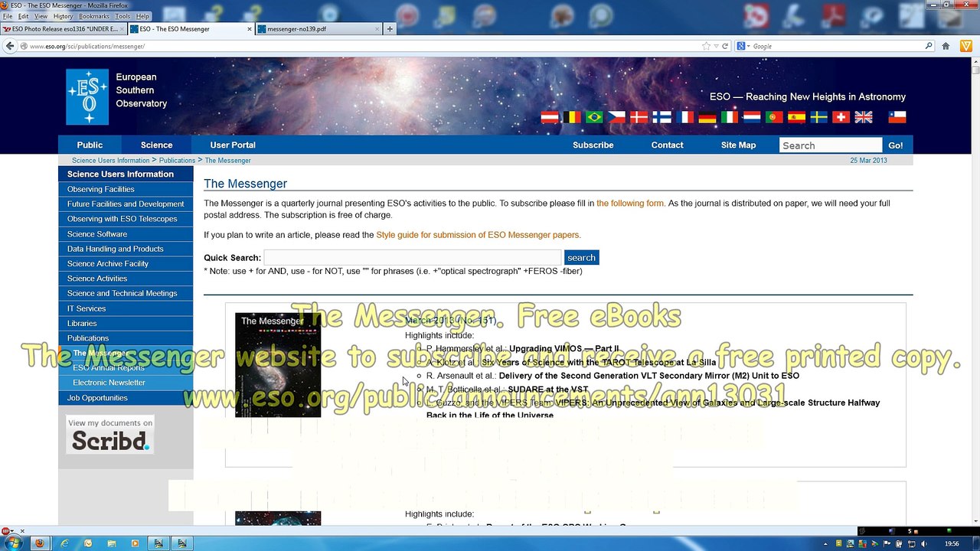Click the Quick Search 'search' button
The width and height of the screenshot is (980, 551).
click(581, 258)
